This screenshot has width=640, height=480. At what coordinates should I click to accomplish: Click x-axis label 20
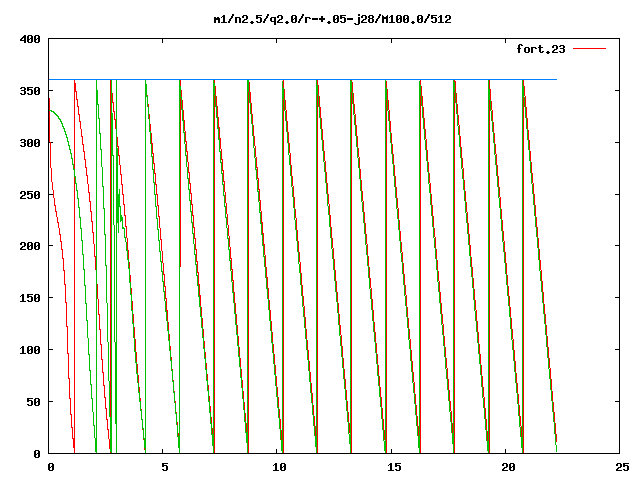(x=508, y=467)
